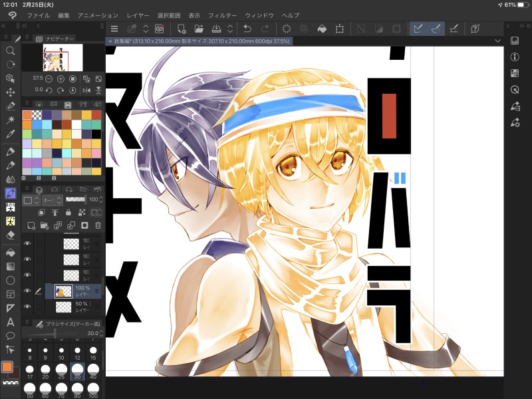Open Clip Studio spiral icon
This screenshot has width=532, height=399.
[x=159, y=29]
